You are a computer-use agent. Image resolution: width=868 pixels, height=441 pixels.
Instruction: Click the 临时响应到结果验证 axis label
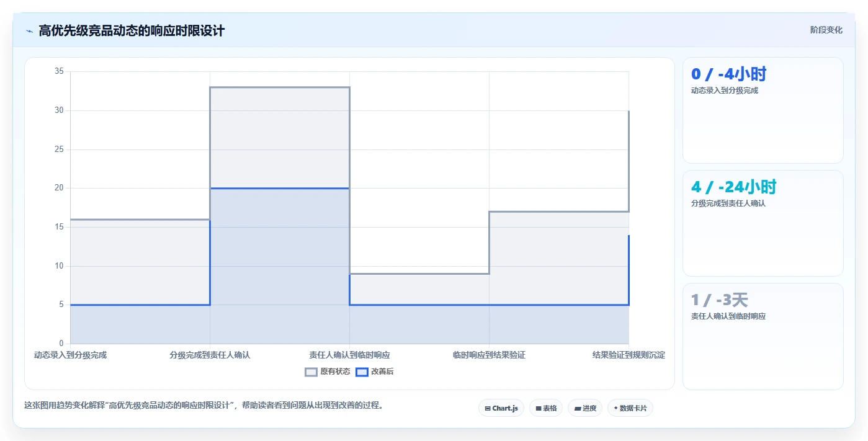tap(489, 355)
